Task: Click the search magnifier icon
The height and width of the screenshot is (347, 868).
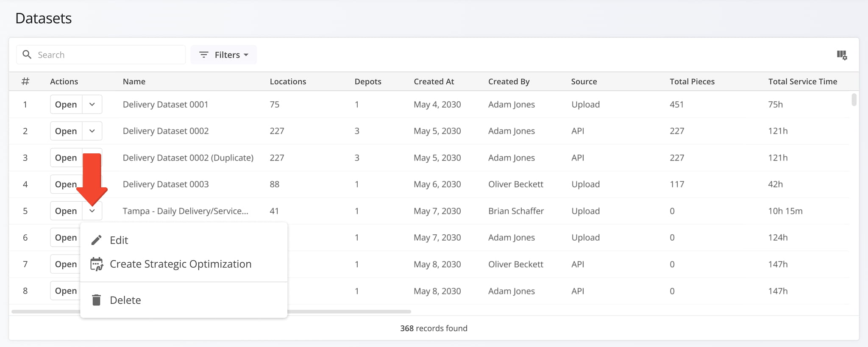Action: pyautogui.click(x=27, y=55)
